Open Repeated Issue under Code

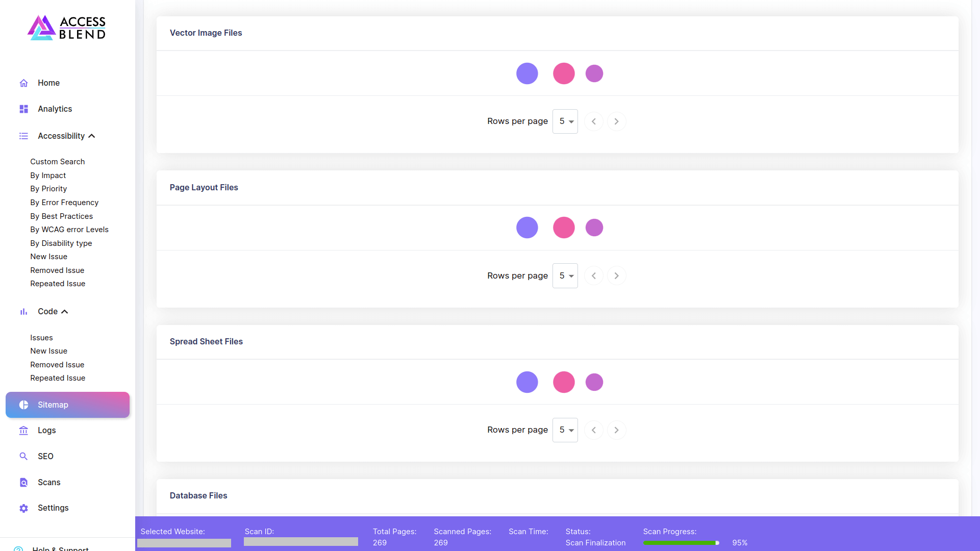pos(58,378)
